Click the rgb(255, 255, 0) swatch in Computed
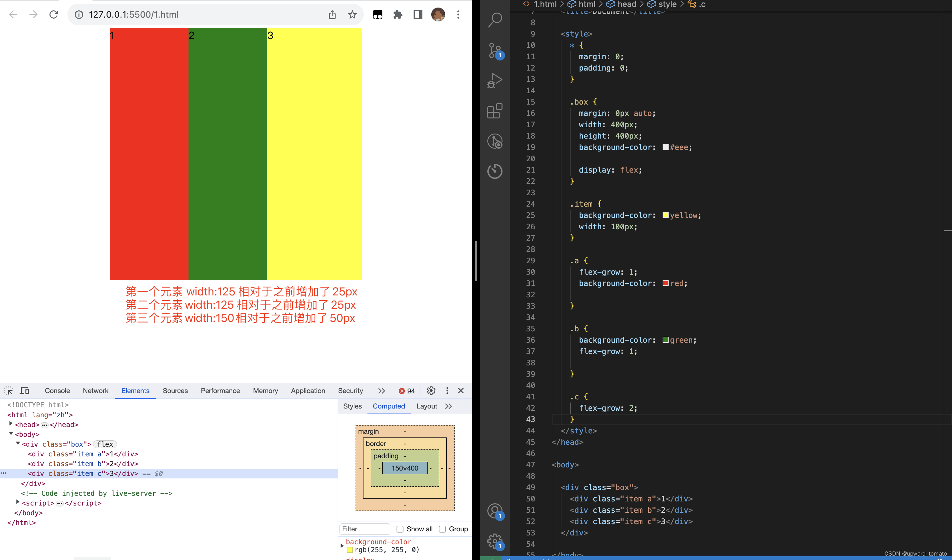 point(350,550)
